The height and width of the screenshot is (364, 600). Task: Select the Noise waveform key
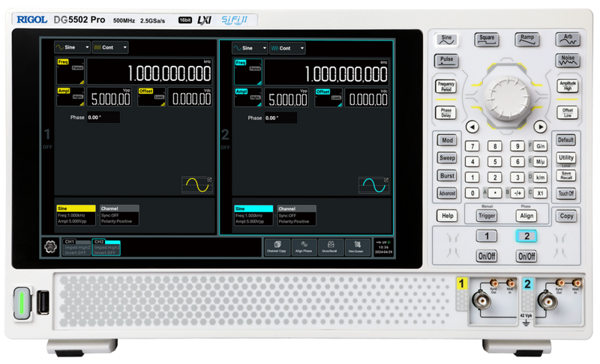[568, 61]
